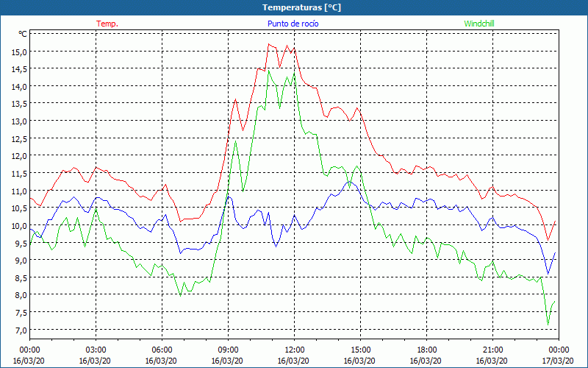Click the 'Temperaturas [°C]' chart title
The image size is (588, 368).
click(301, 7)
